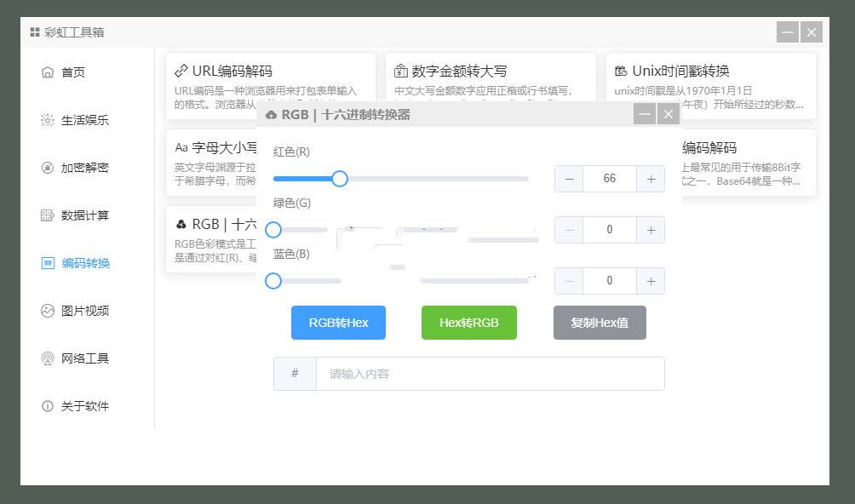The image size is (855, 504).
Task: Increase the green value with plus button
Action: (651, 230)
